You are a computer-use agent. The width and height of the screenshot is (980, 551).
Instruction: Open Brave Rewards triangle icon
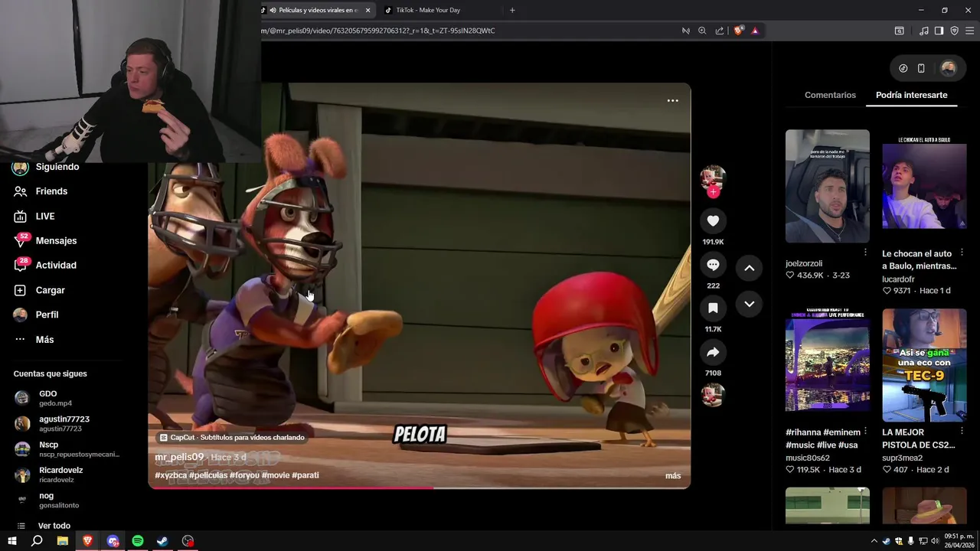[x=755, y=31]
